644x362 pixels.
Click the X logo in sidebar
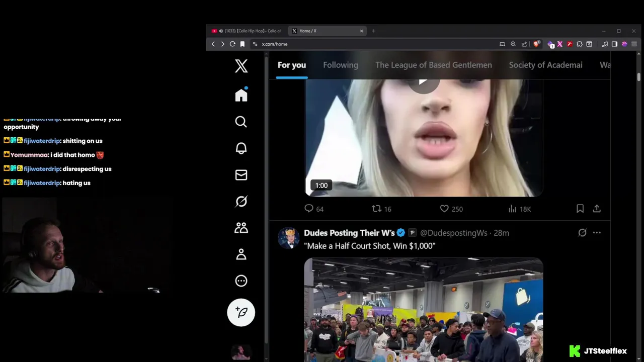pos(242,65)
